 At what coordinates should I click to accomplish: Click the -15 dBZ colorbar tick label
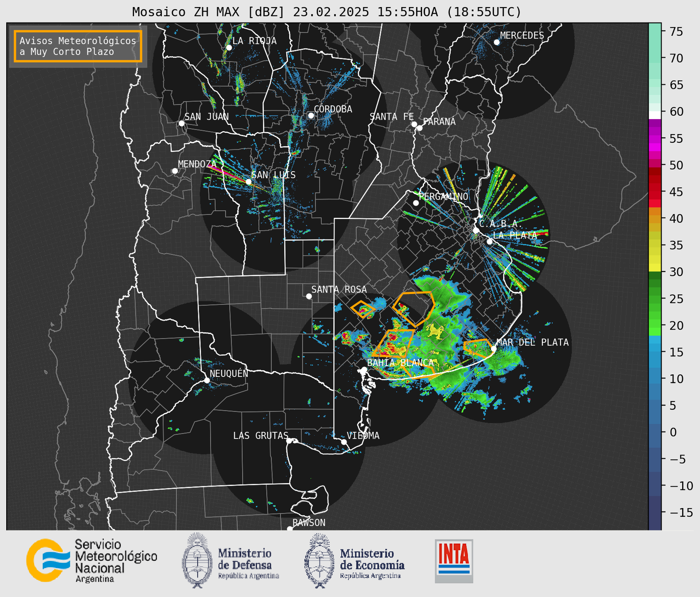tap(681, 512)
